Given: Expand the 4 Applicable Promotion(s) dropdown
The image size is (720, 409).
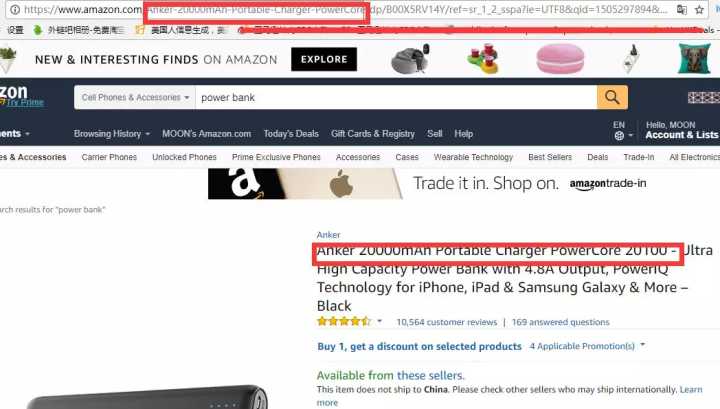Looking at the screenshot, I should [x=587, y=346].
